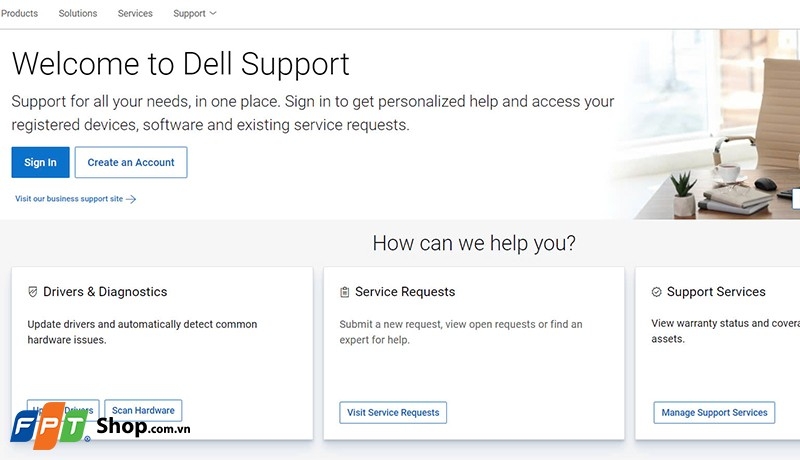This screenshot has width=800, height=460.
Task: Open the Services menu
Action: pyautogui.click(x=135, y=14)
